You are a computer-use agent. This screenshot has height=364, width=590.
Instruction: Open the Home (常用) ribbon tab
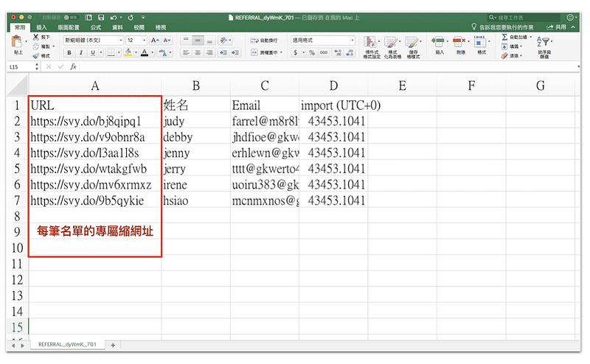coord(20,27)
